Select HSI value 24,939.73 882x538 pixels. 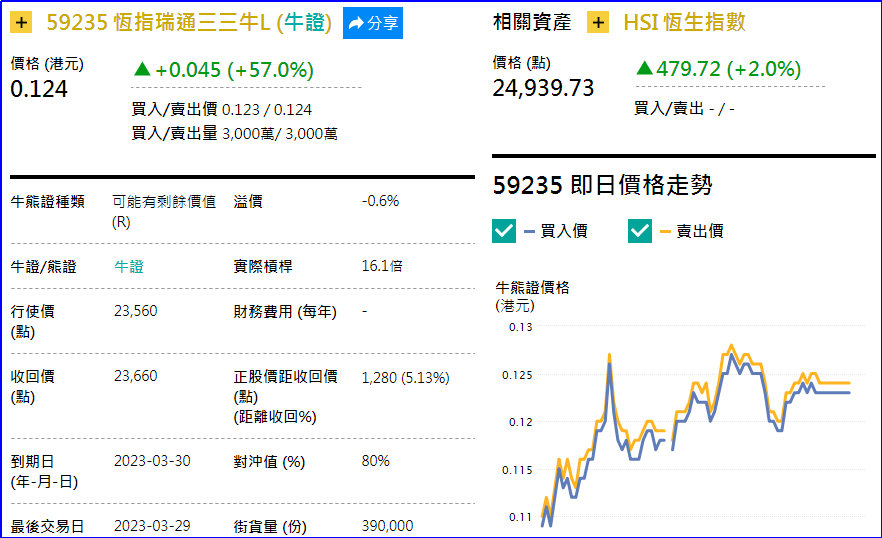tap(543, 88)
